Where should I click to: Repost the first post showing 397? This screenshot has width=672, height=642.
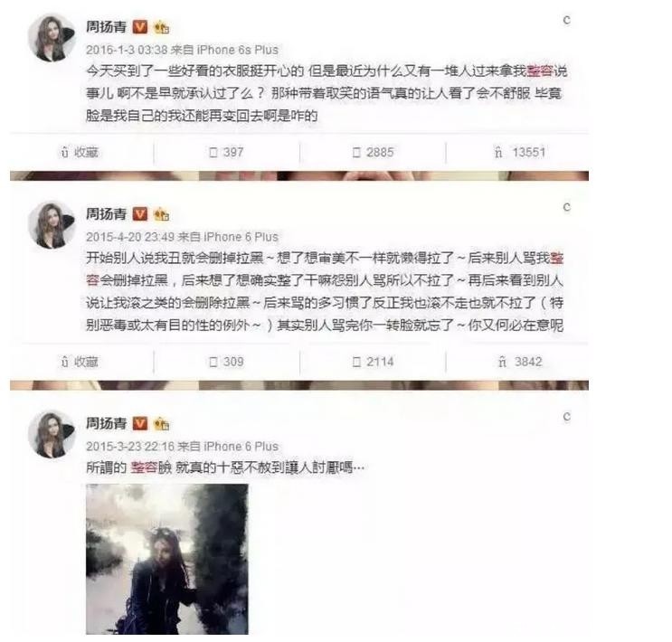pos(226,153)
